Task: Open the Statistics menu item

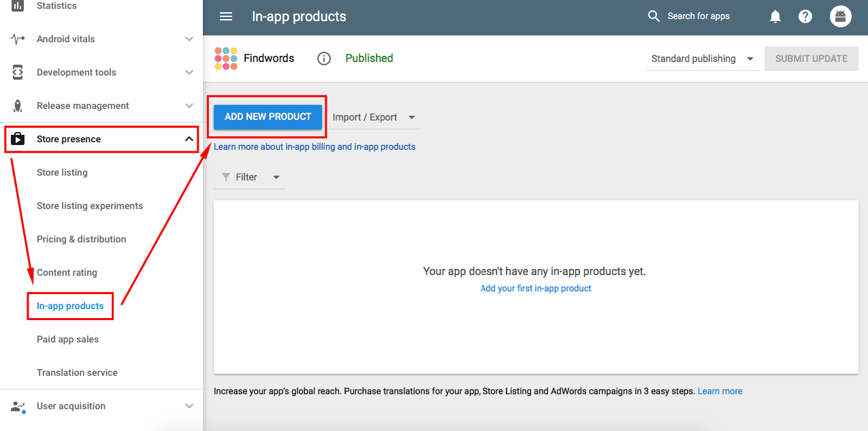Action: [57, 5]
